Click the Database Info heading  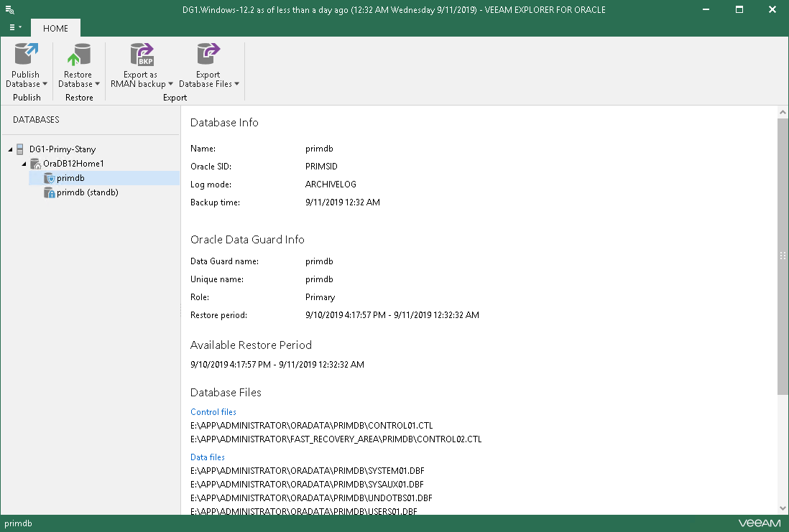coord(224,123)
